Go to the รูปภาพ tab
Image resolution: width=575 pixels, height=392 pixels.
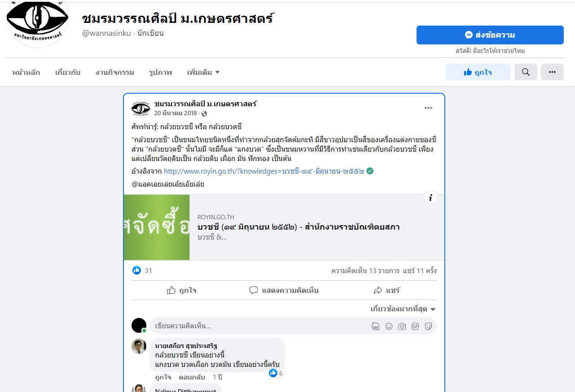[x=160, y=72]
